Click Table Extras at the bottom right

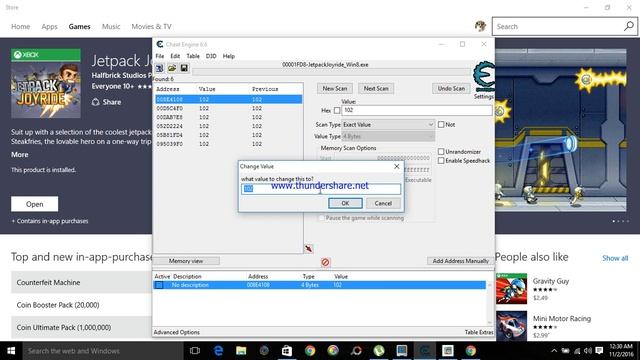479,332
